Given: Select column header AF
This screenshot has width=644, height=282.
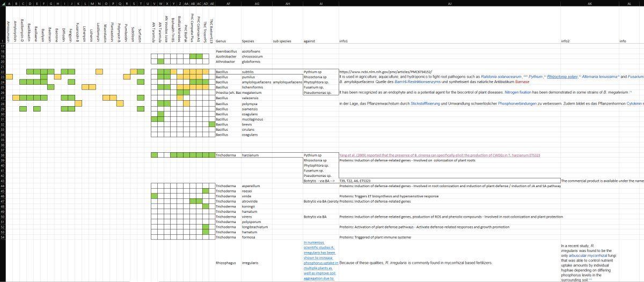Looking at the screenshot, I should coord(228,3).
